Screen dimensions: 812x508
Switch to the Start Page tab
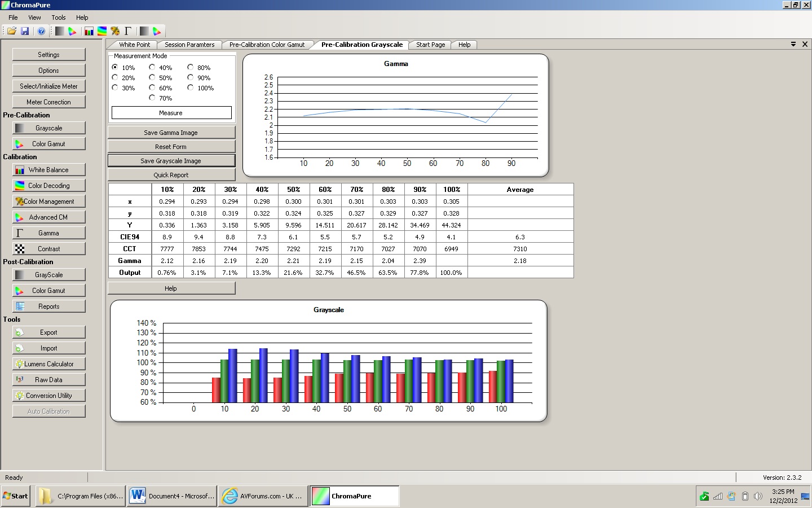coord(430,45)
